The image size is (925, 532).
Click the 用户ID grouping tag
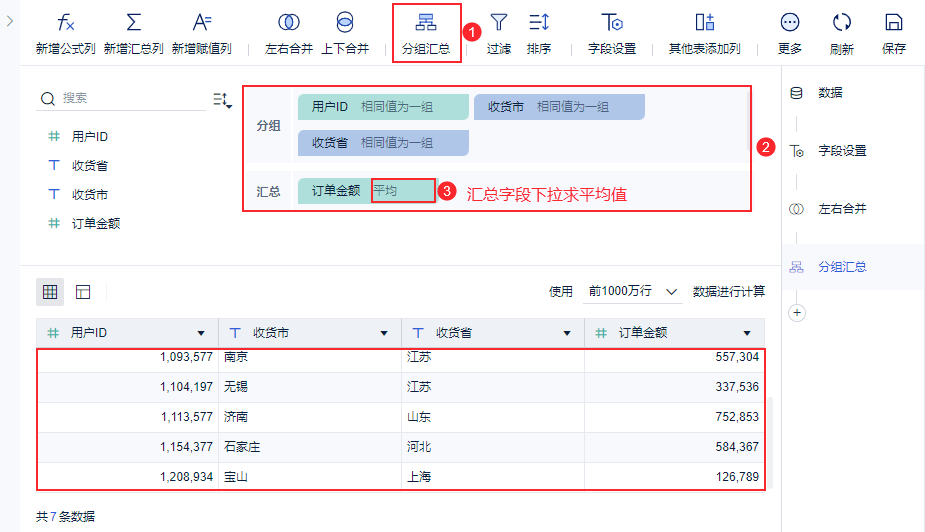[x=383, y=107]
